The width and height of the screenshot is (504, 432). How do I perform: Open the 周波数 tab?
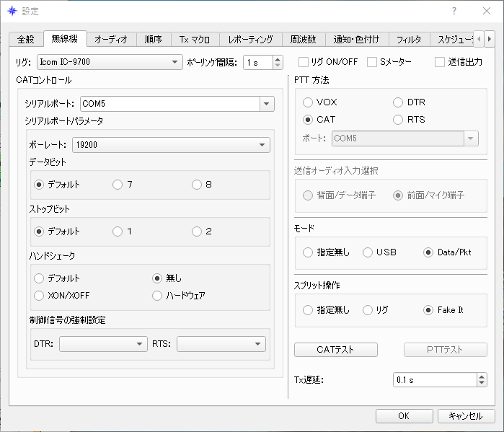[303, 40]
